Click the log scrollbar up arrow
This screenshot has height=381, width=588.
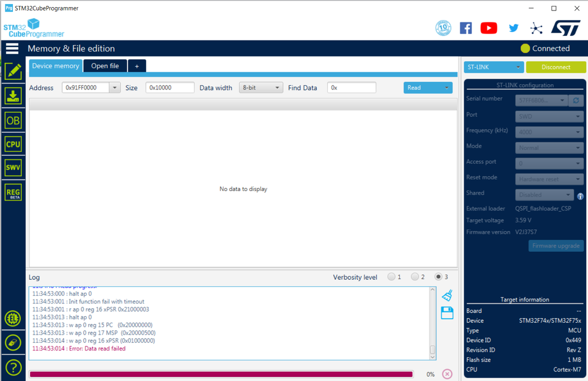pyautogui.click(x=433, y=290)
